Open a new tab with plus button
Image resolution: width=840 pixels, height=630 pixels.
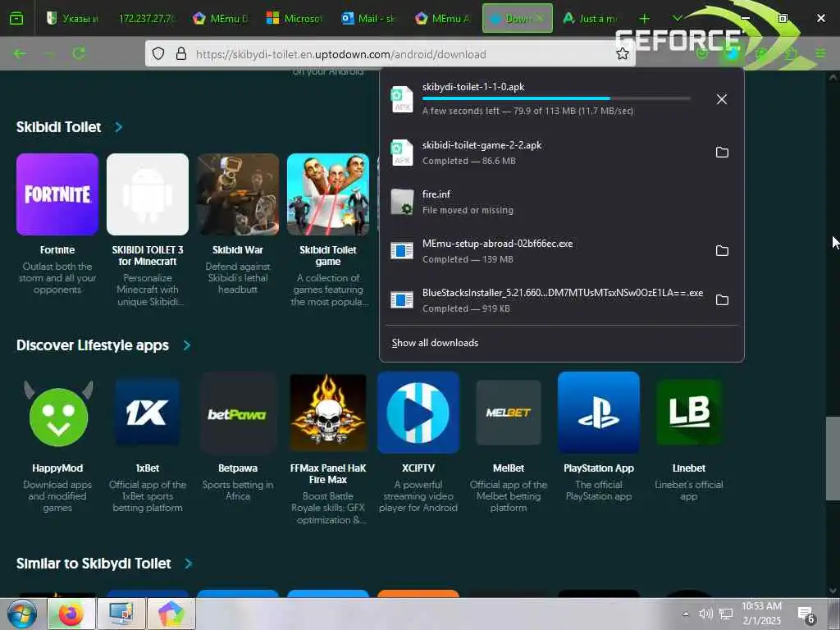[x=645, y=18]
